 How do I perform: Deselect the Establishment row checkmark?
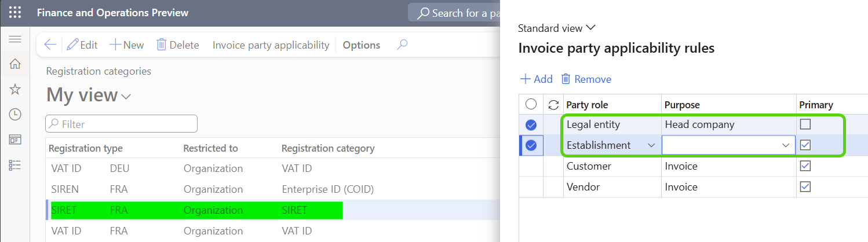[531, 145]
